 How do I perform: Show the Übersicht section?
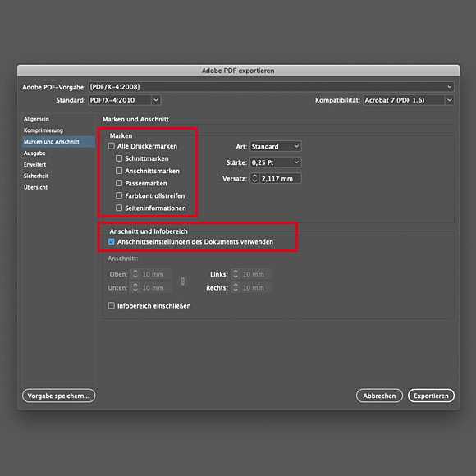[x=36, y=187]
